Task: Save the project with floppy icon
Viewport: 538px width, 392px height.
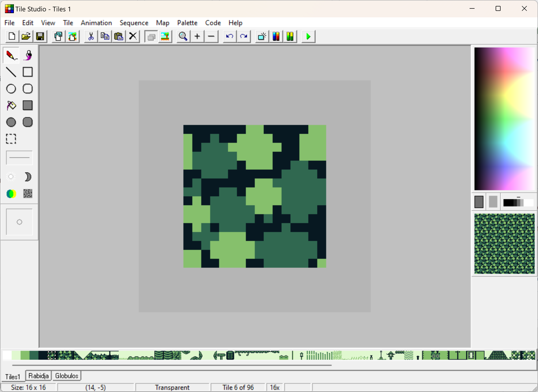Action: point(40,37)
